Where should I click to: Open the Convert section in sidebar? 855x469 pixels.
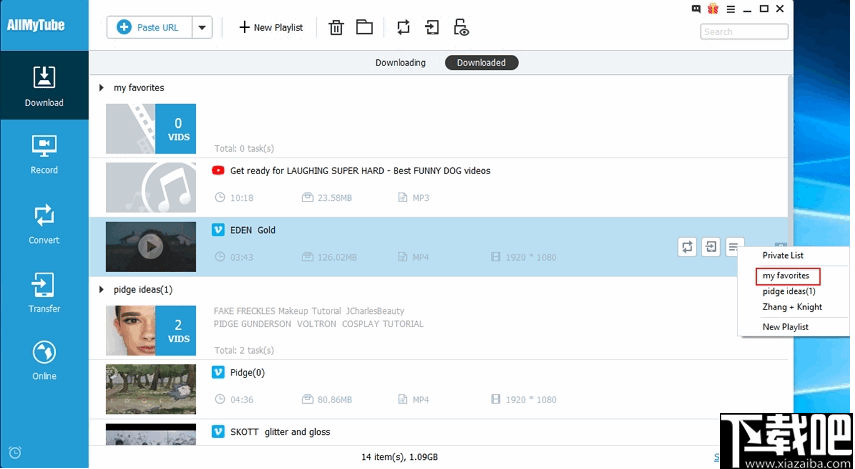pos(44,224)
